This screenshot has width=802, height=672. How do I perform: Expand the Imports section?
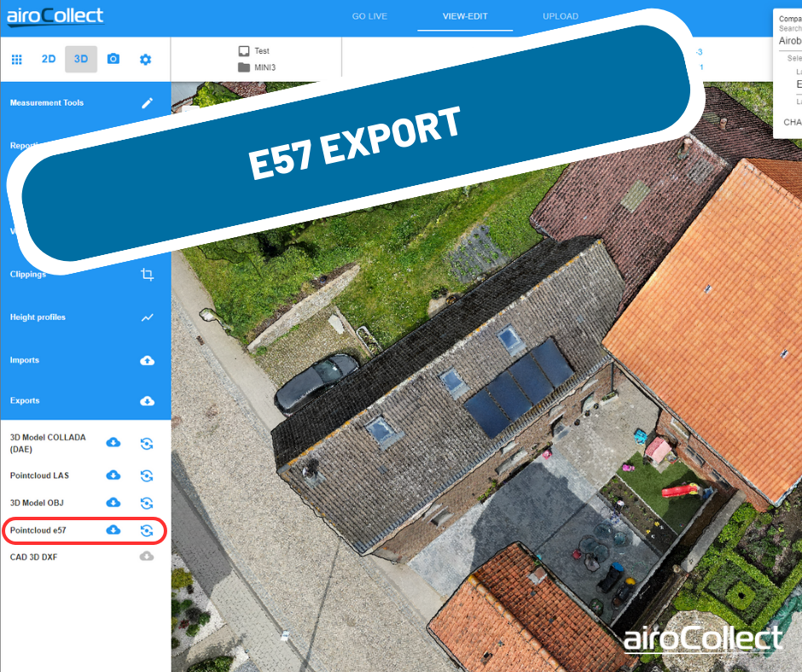click(147, 361)
